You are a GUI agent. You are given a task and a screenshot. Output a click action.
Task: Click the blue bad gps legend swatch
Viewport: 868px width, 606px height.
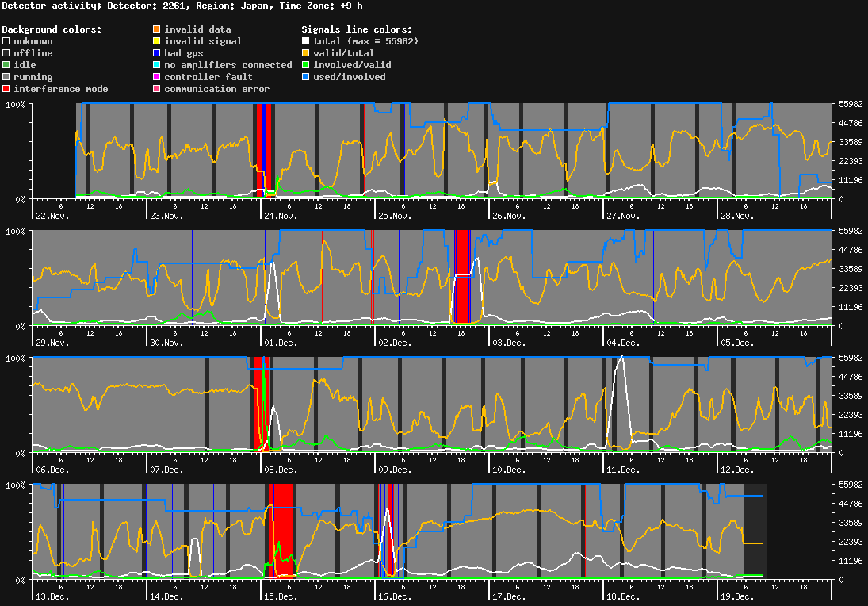(157, 53)
